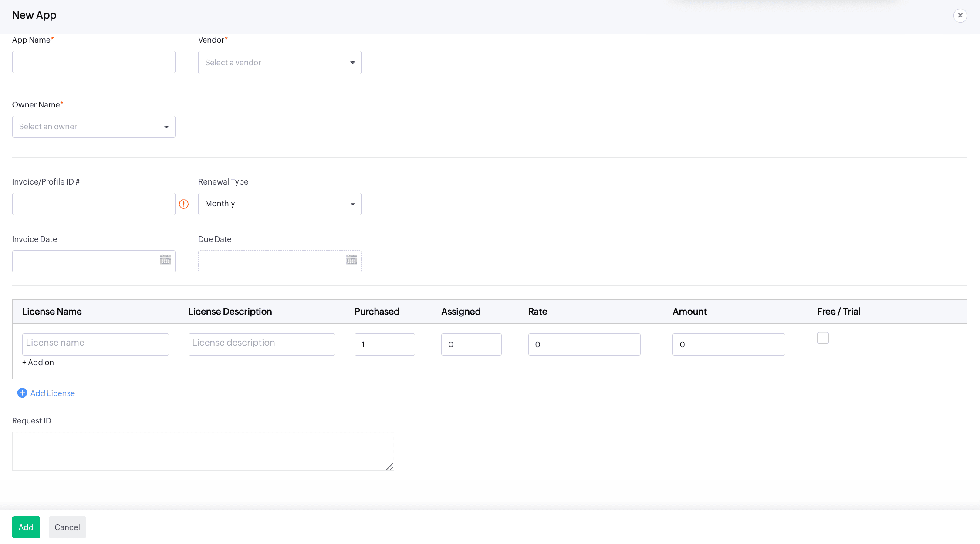Screen dimensions: 980x544
Task: Select the License description field
Action: coord(261,344)
